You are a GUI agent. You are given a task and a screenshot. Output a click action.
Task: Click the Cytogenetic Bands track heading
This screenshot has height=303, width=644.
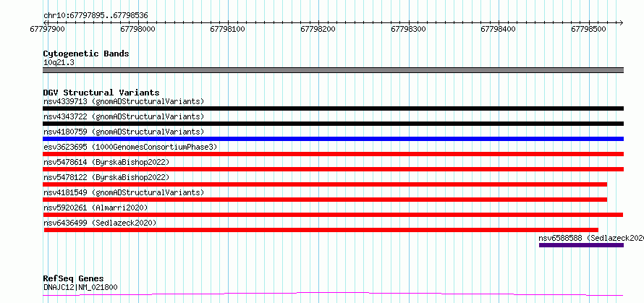pyautogui.click(x=86, y=54)
